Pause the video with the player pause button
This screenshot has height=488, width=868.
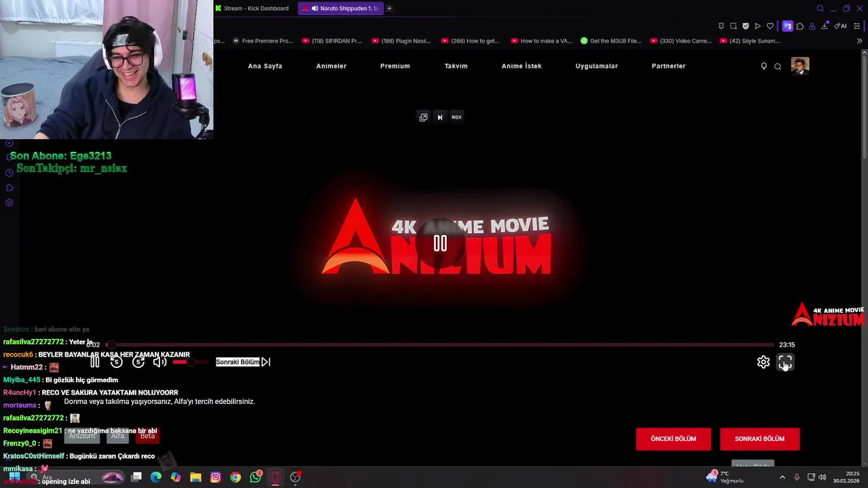coord(95,362)
